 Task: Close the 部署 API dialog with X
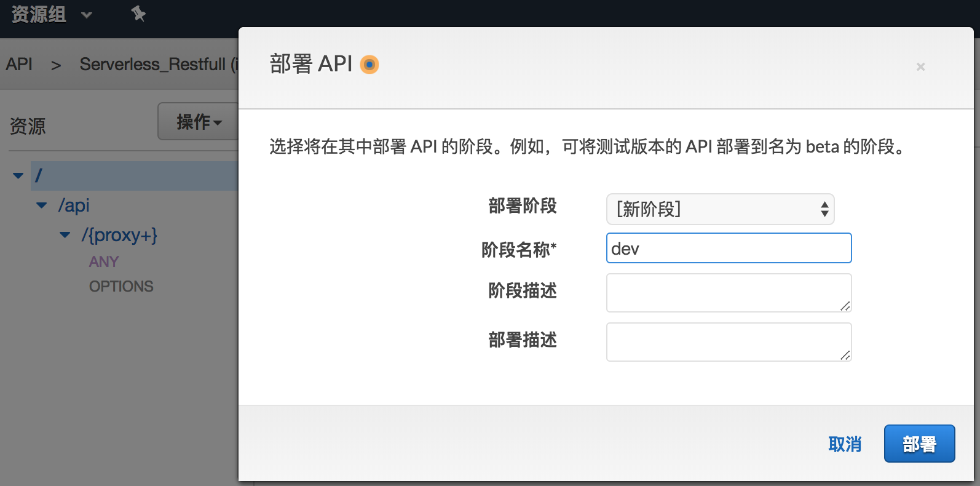pos(920,66)
